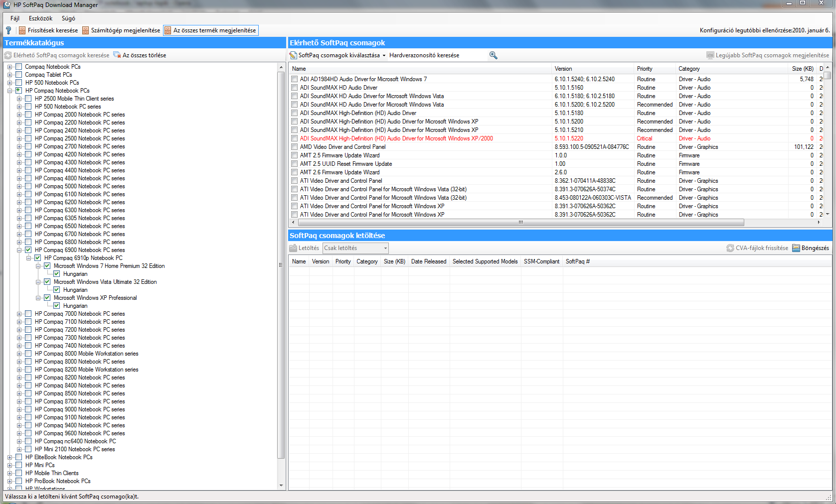Click horizontal scrollbar of package list
This screenshot has width=836, height=504.
coord(521,222)
